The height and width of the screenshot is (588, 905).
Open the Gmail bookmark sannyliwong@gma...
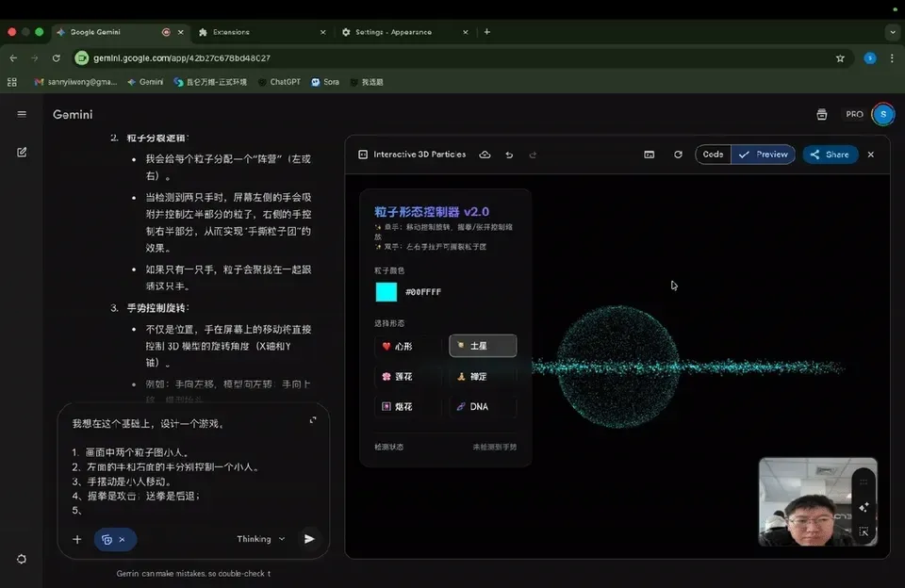(75, 82)
